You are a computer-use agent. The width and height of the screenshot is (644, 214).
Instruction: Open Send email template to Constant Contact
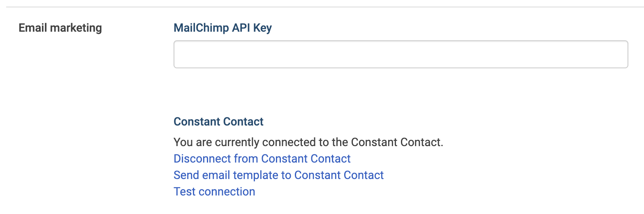[278, 175]
